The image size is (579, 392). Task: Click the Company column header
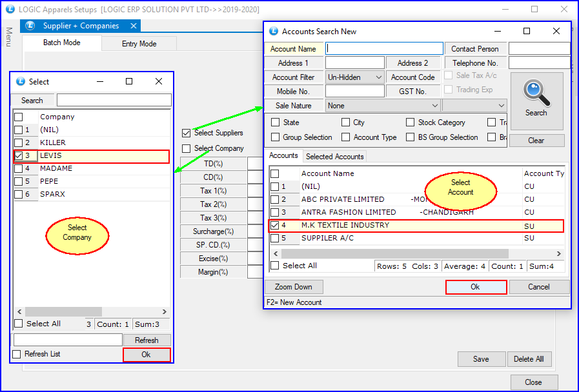[x=104, y=117]
